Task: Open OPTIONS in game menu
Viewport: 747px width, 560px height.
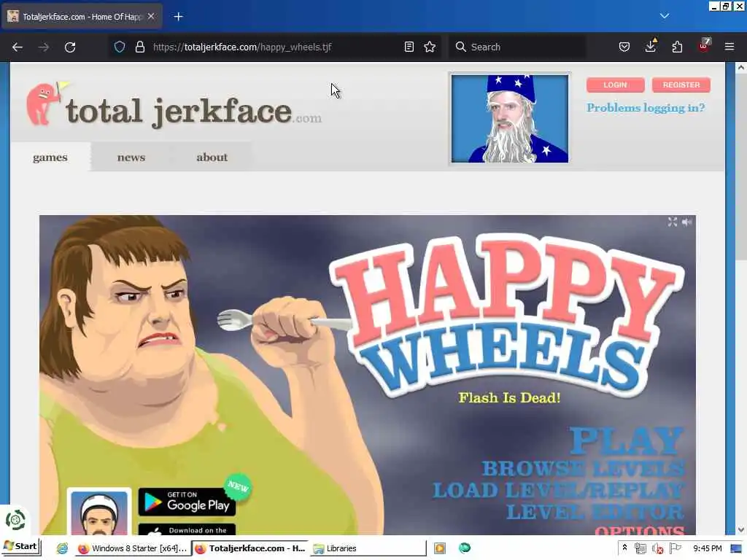Action: tap(639, 530)
